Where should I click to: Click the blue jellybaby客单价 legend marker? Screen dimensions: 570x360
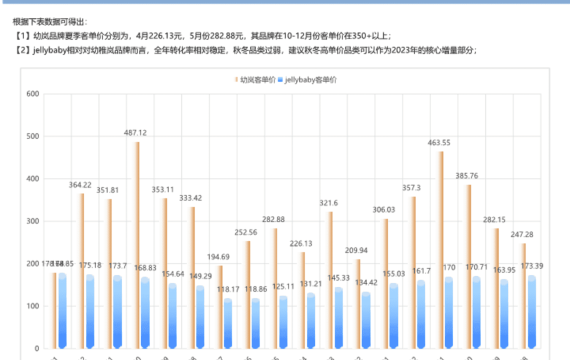click(x=280, y=80)
